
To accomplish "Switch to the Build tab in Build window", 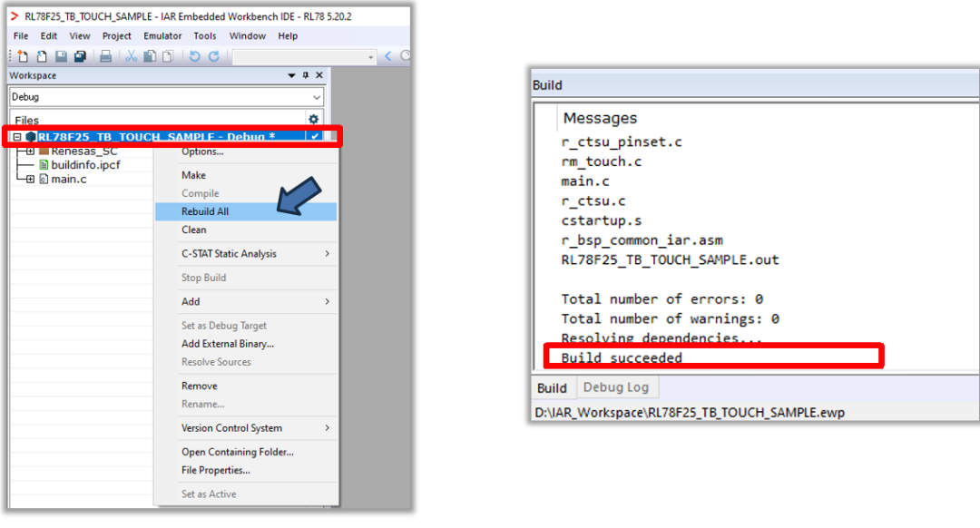I will click(552, 388).
